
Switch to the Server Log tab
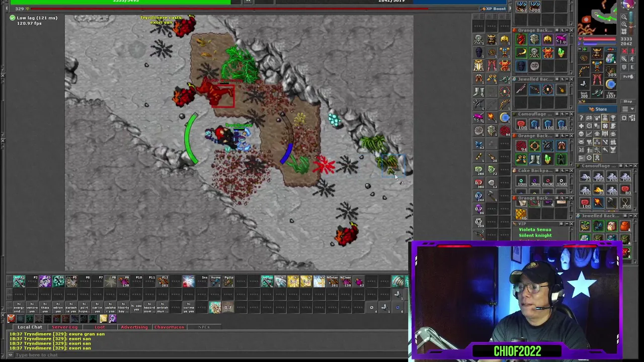tap(65, 327)
